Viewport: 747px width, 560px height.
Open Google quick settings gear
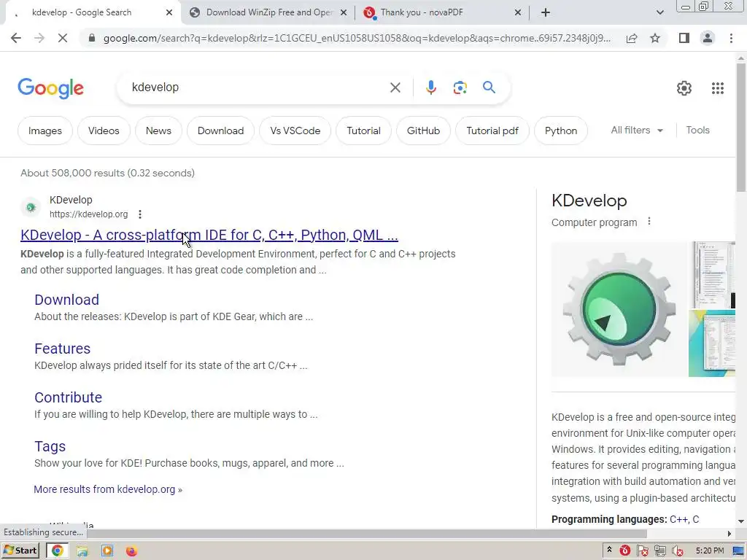684,88
